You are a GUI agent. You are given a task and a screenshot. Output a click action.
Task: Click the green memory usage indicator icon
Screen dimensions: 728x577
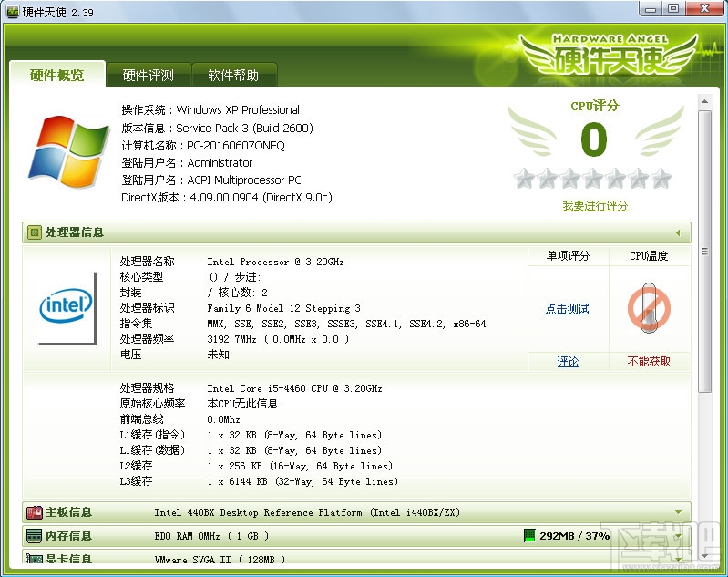pyautogui.click(x=529, y=536)
